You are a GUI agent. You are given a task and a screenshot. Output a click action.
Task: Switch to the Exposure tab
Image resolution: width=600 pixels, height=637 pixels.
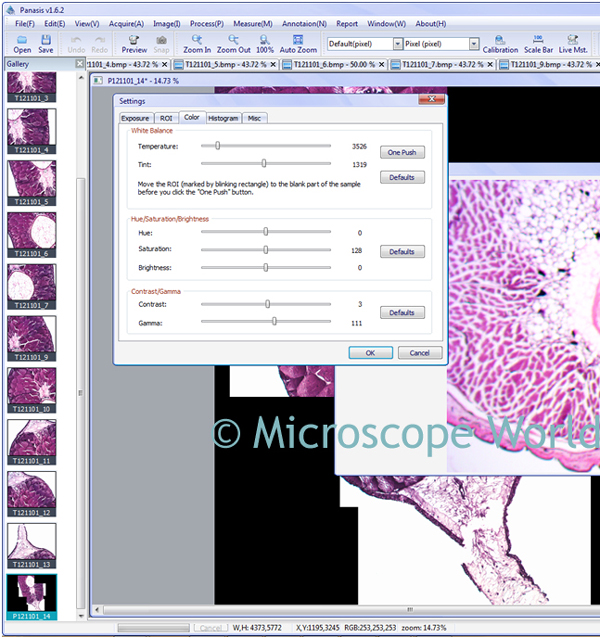point(136,118)
